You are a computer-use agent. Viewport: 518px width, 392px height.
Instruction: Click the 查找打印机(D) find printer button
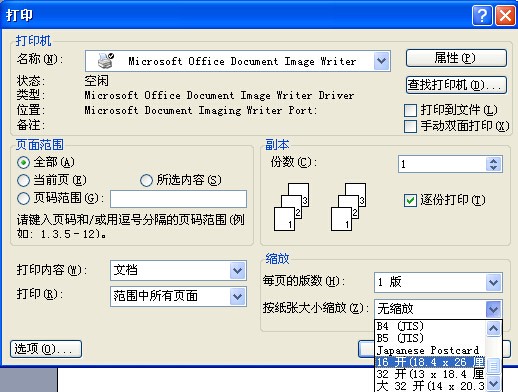(x=456, y=85)
